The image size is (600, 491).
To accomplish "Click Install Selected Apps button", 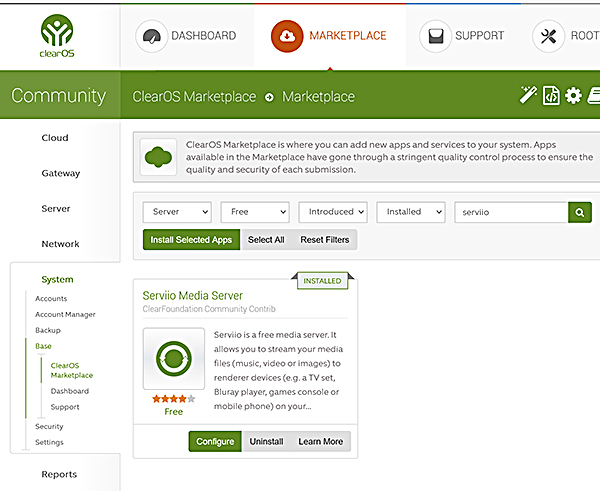I will click(191, 240).
